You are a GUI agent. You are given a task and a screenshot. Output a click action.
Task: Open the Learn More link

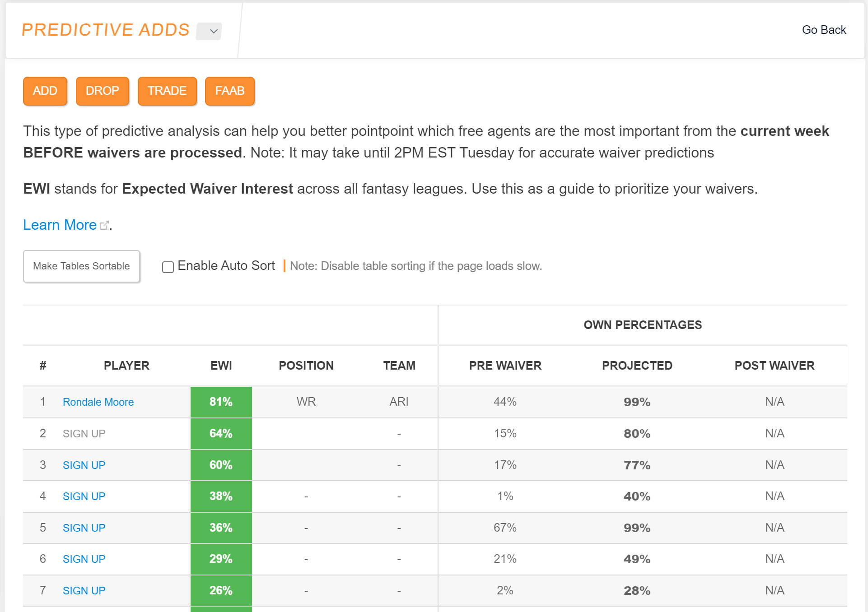tap(60, 225)
